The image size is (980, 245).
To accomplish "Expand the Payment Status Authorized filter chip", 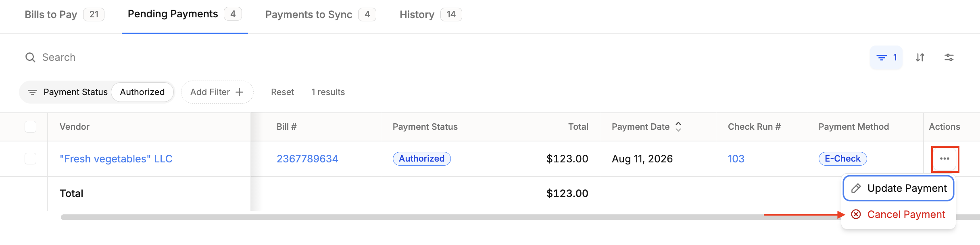I will (97, 92).
